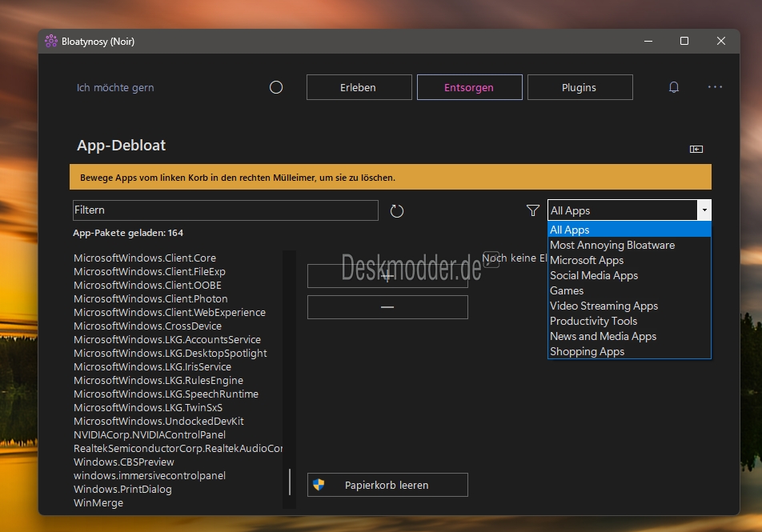The width and height of the screenshot is (762, 532).
Task: Click the Papierkorb leeren button
Action: pyautogui.click(x=387, y=485)
